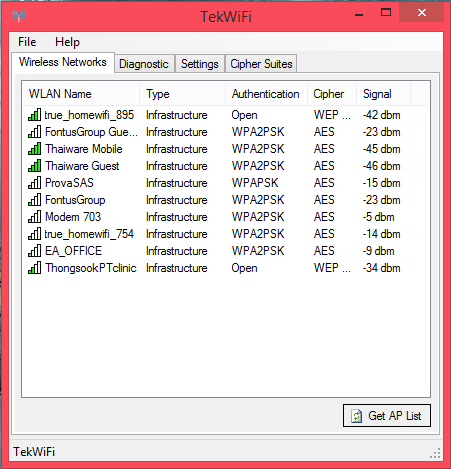Select the true_homewifi_895 network name
The width and height of the screenshot is (451, 469).
click(x=89, y=115)
